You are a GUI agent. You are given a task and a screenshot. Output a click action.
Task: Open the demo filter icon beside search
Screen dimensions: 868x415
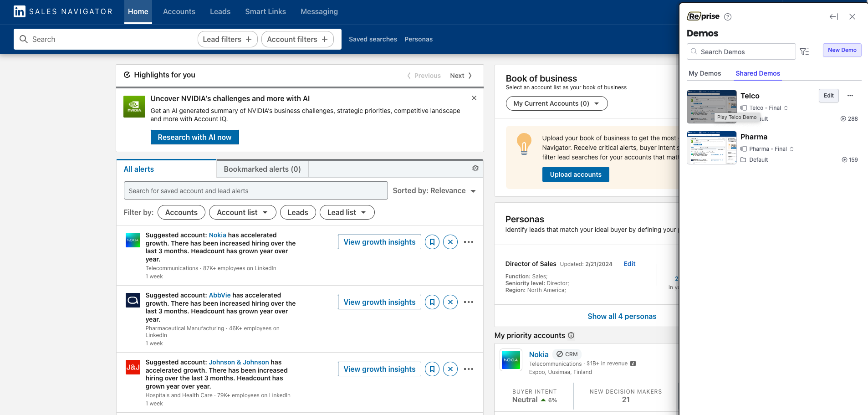[x=804, y=52]
